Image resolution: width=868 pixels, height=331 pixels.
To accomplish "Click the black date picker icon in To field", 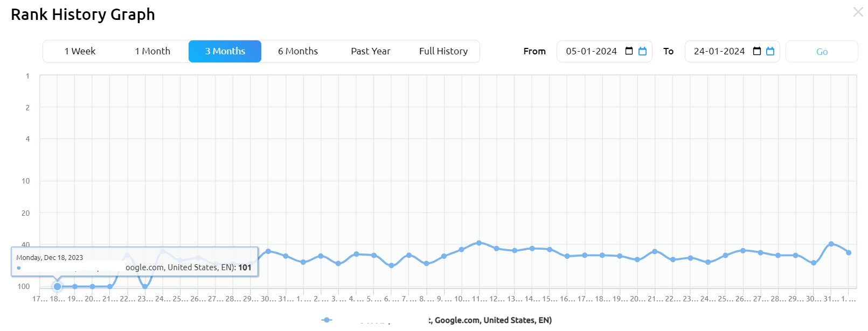I will 756,51.
